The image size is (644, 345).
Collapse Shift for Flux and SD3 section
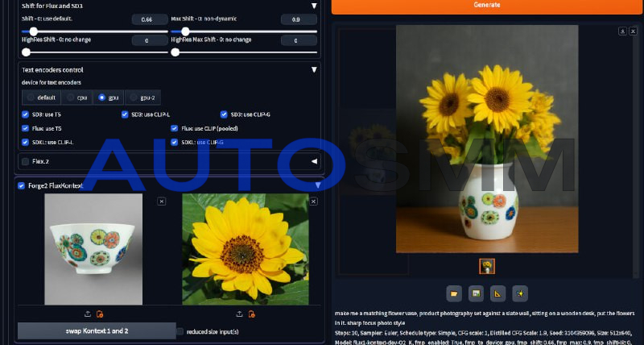coord(314,6)
